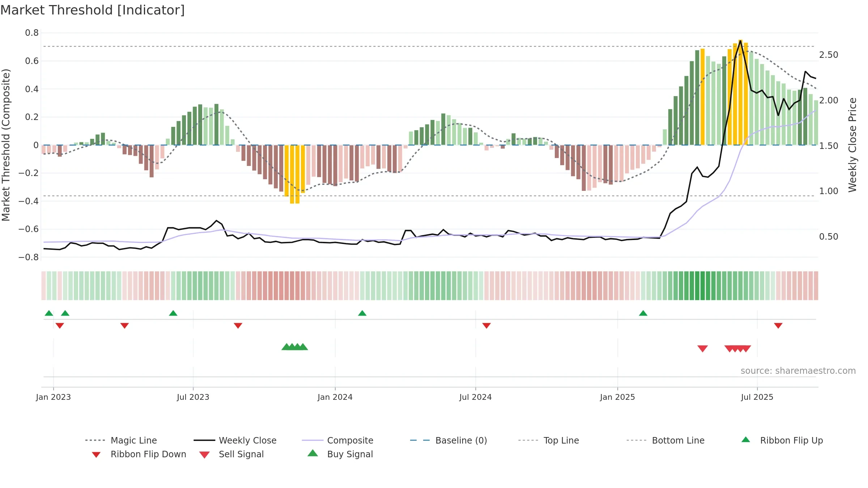Click the green Ribbon Flip Up marker before Jul 2023
This screenshot has width=868, height=488.
click(x=173, y=313)
